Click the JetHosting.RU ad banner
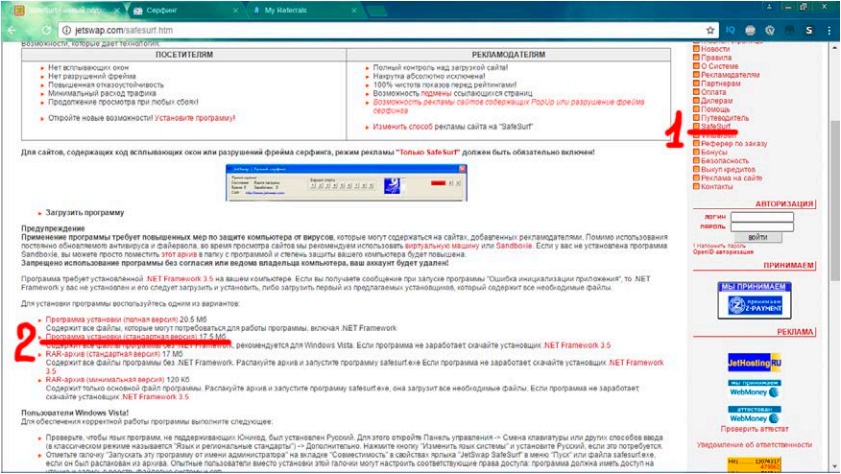 756,361
